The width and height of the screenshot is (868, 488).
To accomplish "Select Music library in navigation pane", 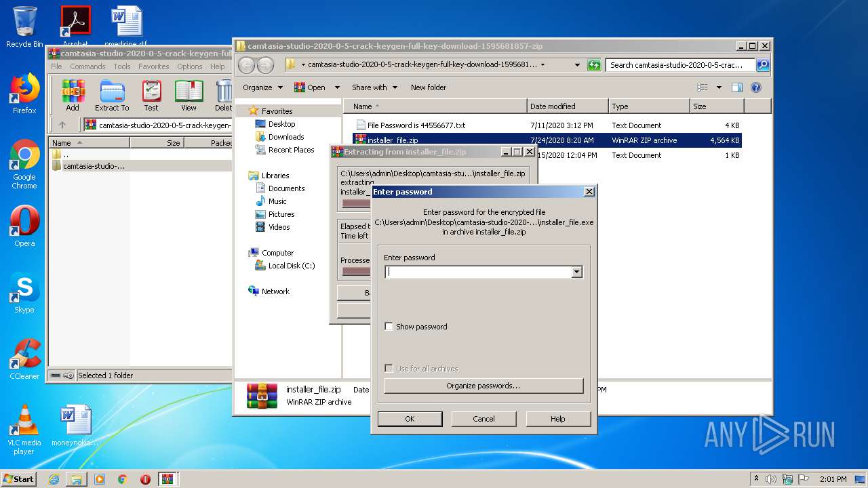I will point(277,201).
